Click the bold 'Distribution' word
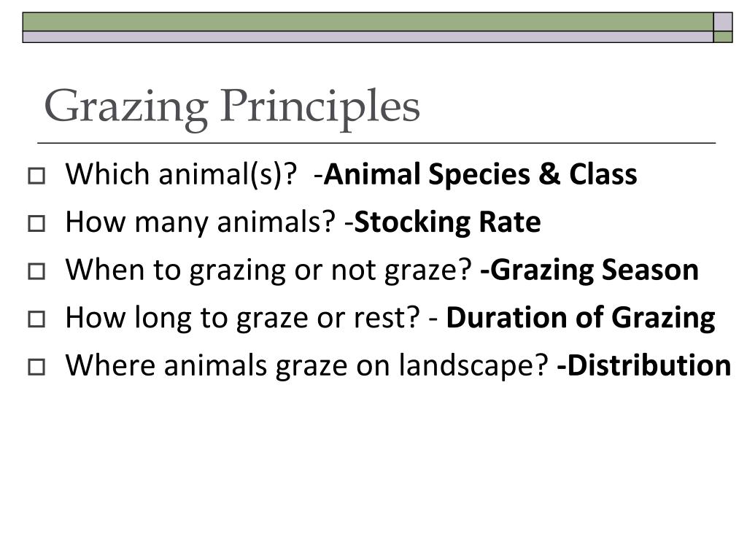This screenshot has width=747, height=560. tap(643, 366)
